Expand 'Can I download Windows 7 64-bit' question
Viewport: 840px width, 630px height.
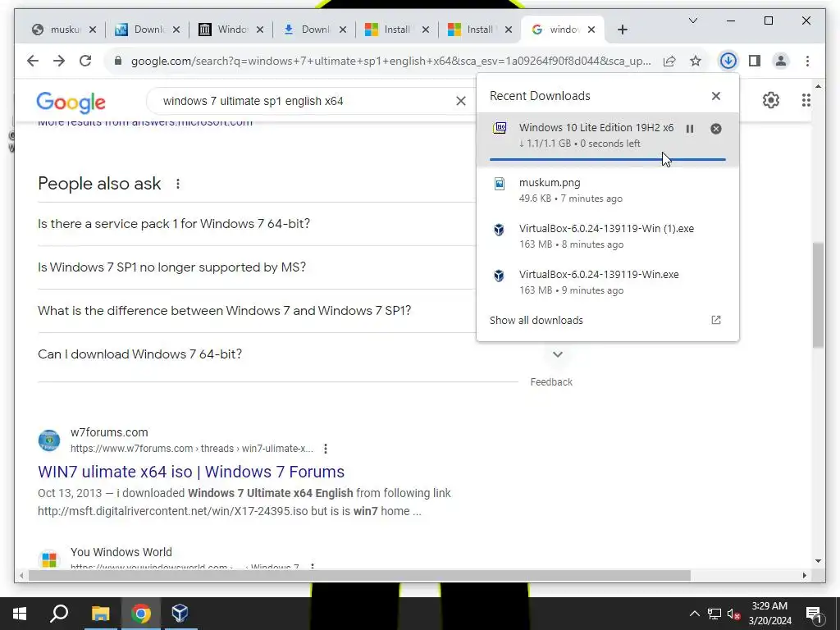tap(139, 354)
